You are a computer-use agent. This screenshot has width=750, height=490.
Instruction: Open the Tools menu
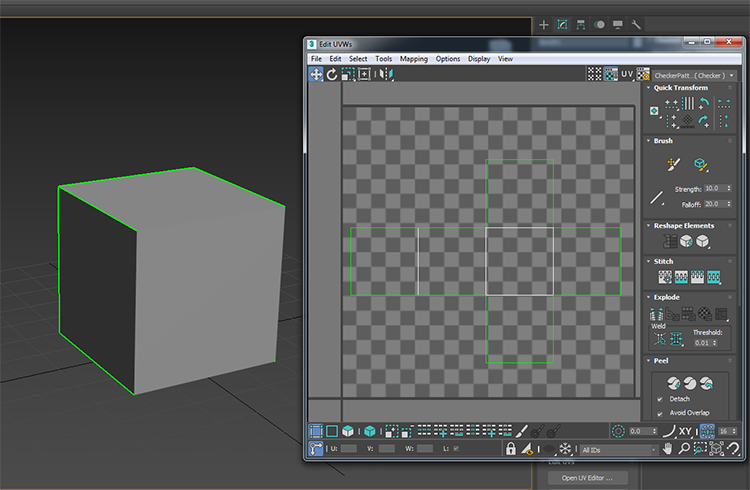point(383,59)
